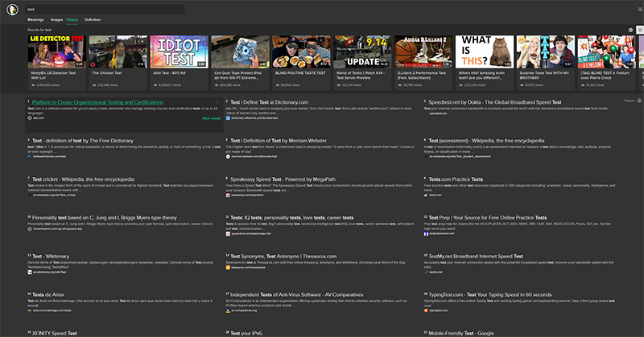Screen dimensions: 644x337
Task: Open the Blind Test à l'hélium video
Action: pyautogui.click(x=607, y=62)
